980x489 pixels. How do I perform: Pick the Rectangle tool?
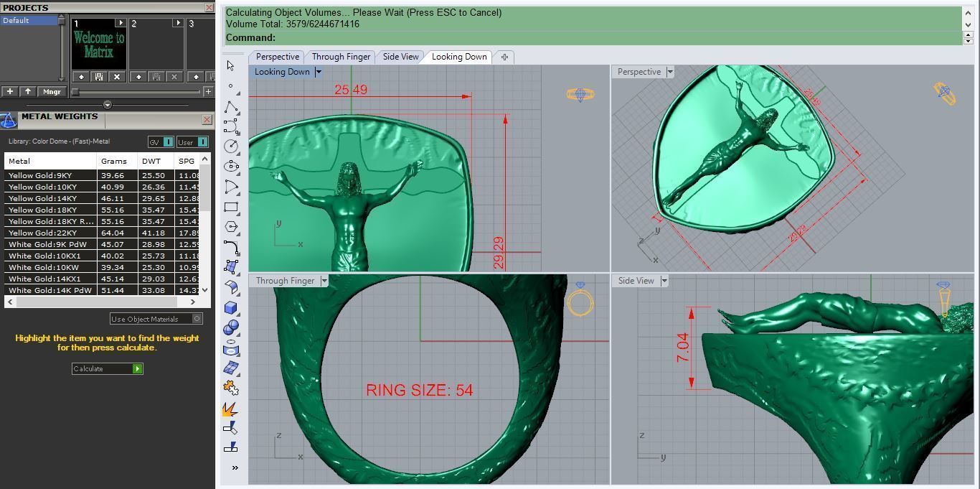231,207
